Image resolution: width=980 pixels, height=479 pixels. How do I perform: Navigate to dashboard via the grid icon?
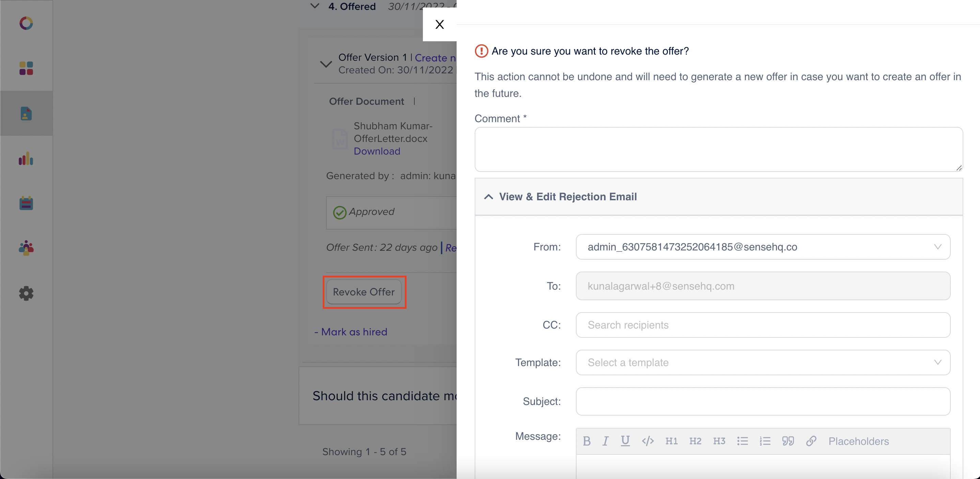click(26, 69)
